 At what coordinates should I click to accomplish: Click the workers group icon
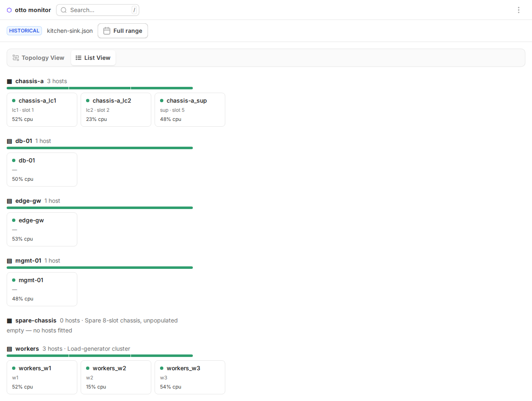tap(10, 349)
